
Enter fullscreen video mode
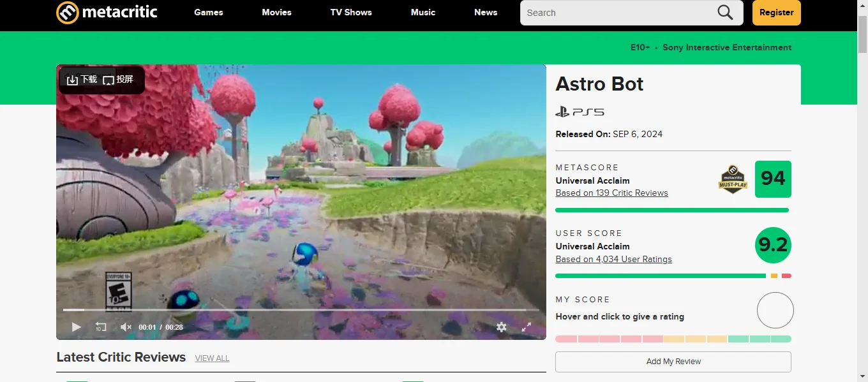[x=527, y=327]
